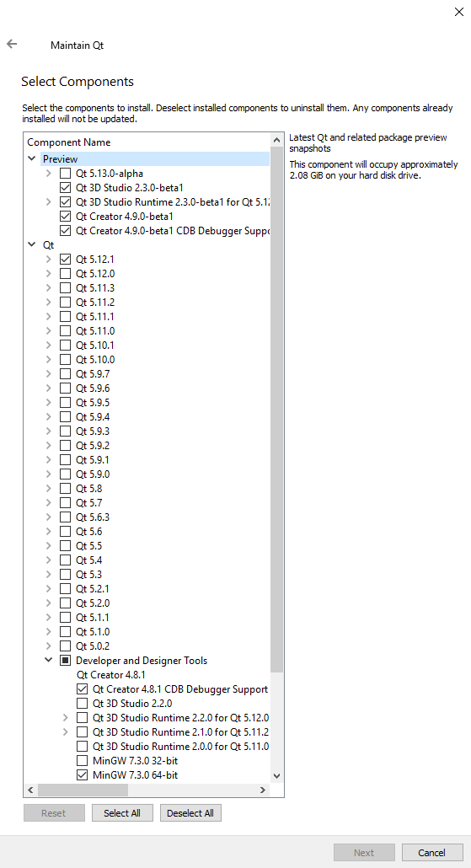Click the back arrow next to Maintain Qt
The height and width of the screenshot is (868, 471).
12,45
